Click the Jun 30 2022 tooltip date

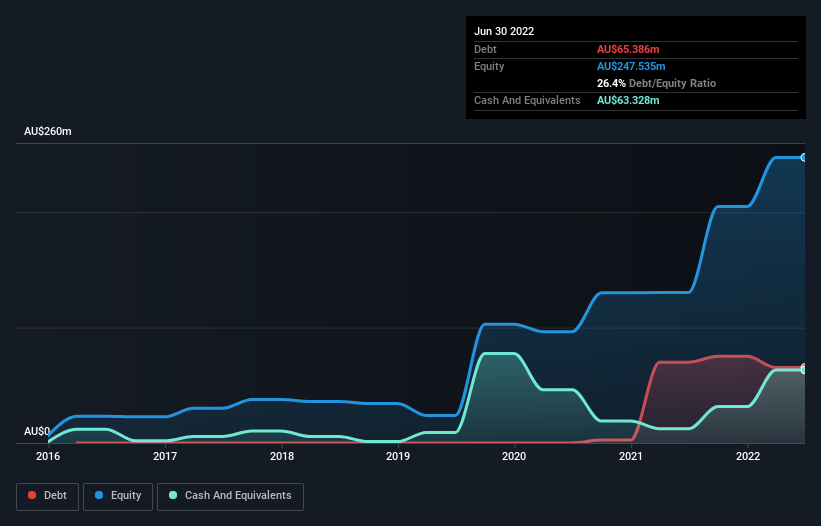tap(504, 31)
